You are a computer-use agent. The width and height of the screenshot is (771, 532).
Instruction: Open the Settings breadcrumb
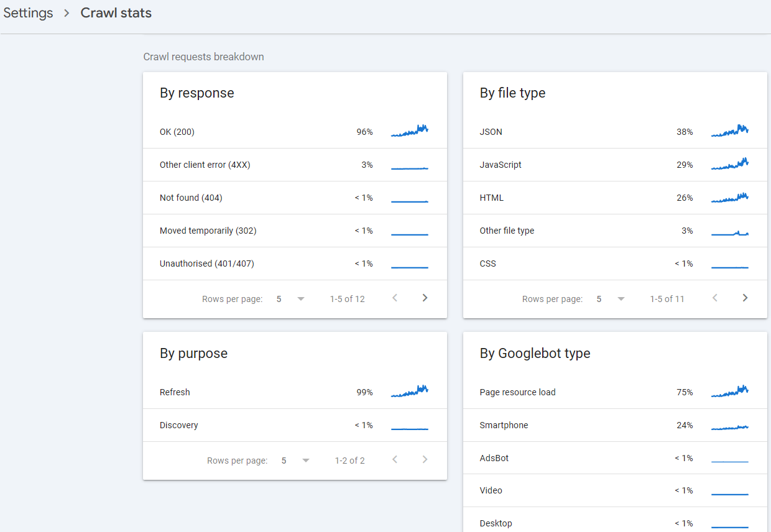(28, 12)
